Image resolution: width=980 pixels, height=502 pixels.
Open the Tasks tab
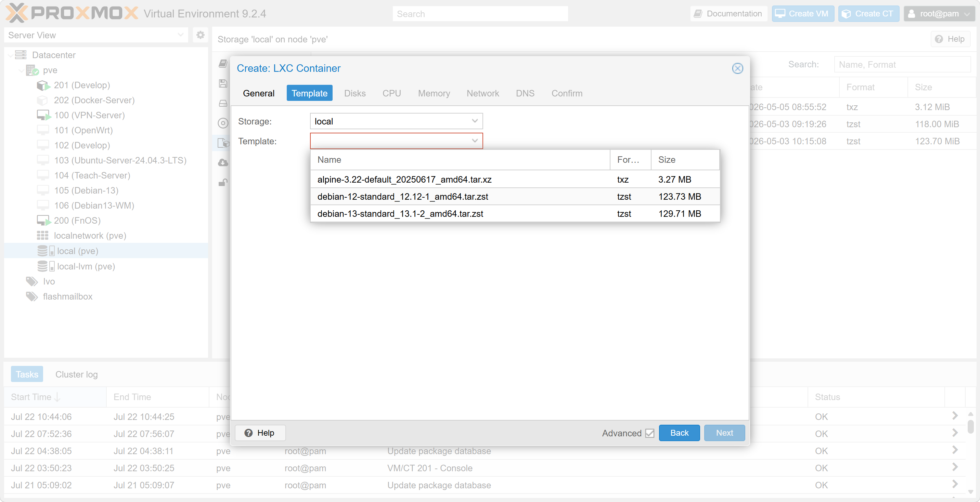27,374
